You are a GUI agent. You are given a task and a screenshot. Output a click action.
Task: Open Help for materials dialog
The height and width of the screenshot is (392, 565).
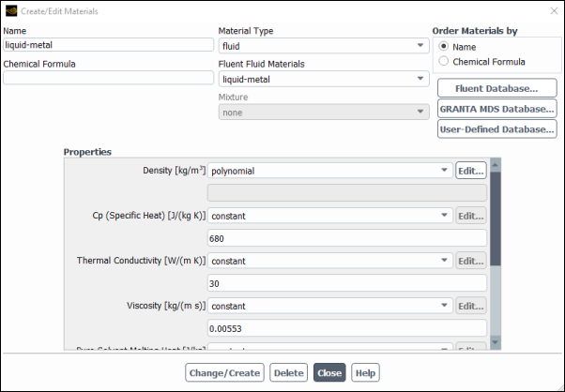[x=365, y=372]
